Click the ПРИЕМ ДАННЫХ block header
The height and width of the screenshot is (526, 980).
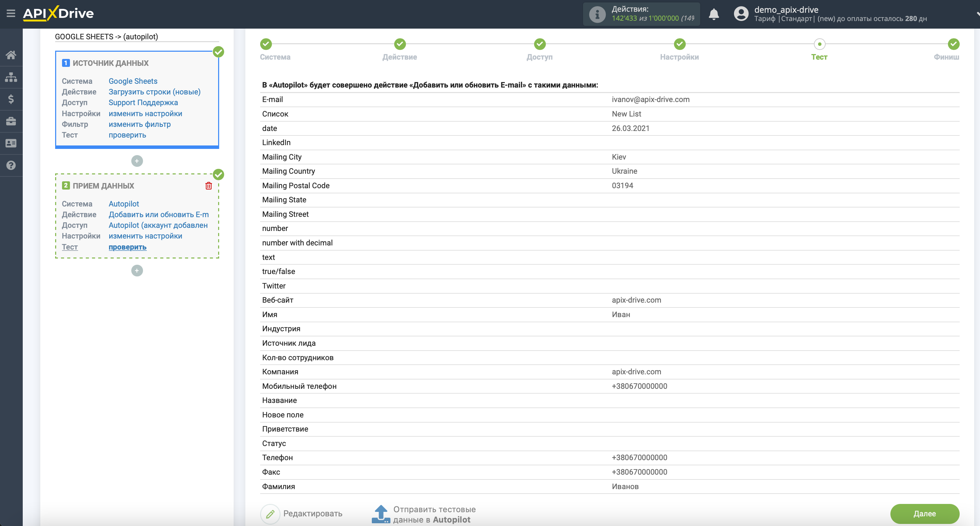pos(103,186)
